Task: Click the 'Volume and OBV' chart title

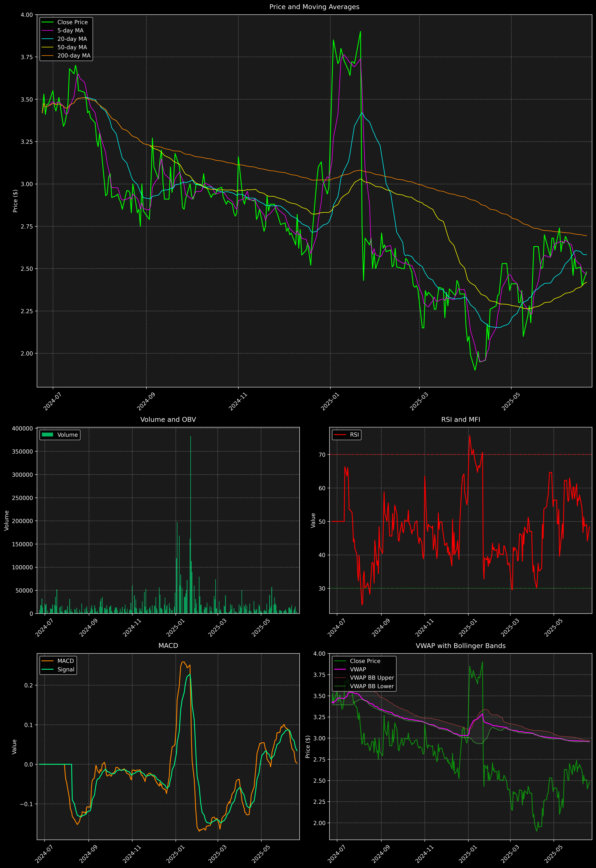Action: (168, 420)
